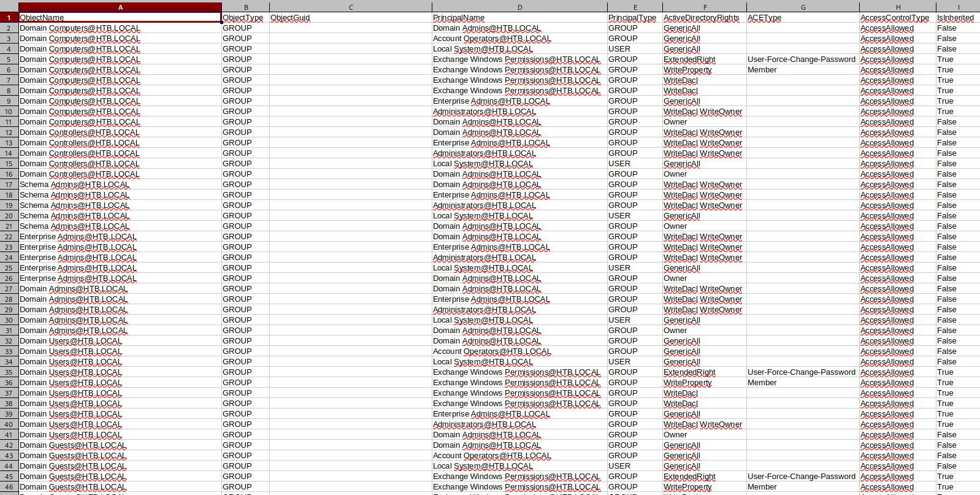This screenshot has height=495, width=980.
Task: Select row header 22
Action: (x=9, y=237)
